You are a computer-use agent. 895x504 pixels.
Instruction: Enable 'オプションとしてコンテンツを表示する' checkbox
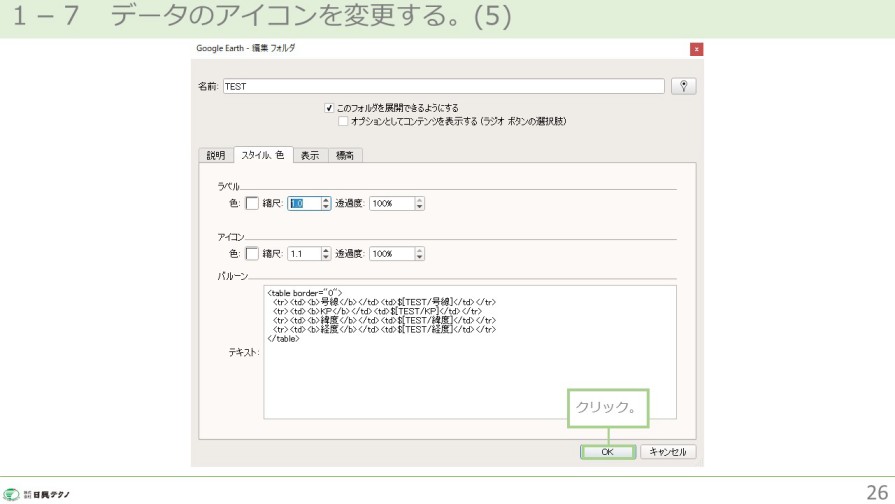(x=344, y=120)
